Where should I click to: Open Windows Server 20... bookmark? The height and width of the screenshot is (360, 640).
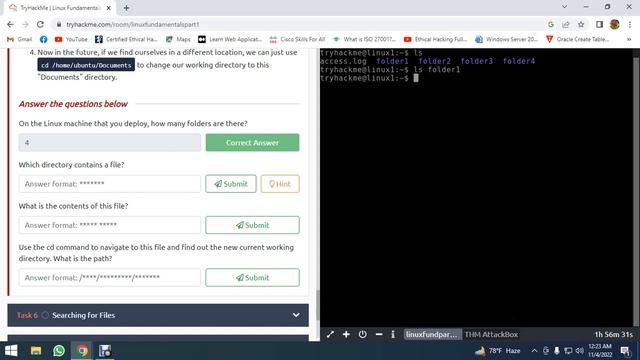click(507, 39)
